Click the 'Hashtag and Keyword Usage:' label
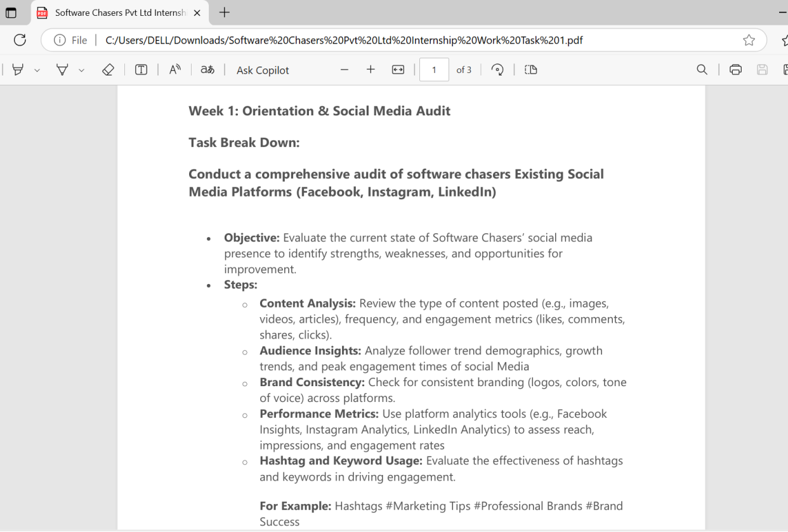Image resolution: width=788 pixels, height=532 pixels. click(x=341, y=461)
